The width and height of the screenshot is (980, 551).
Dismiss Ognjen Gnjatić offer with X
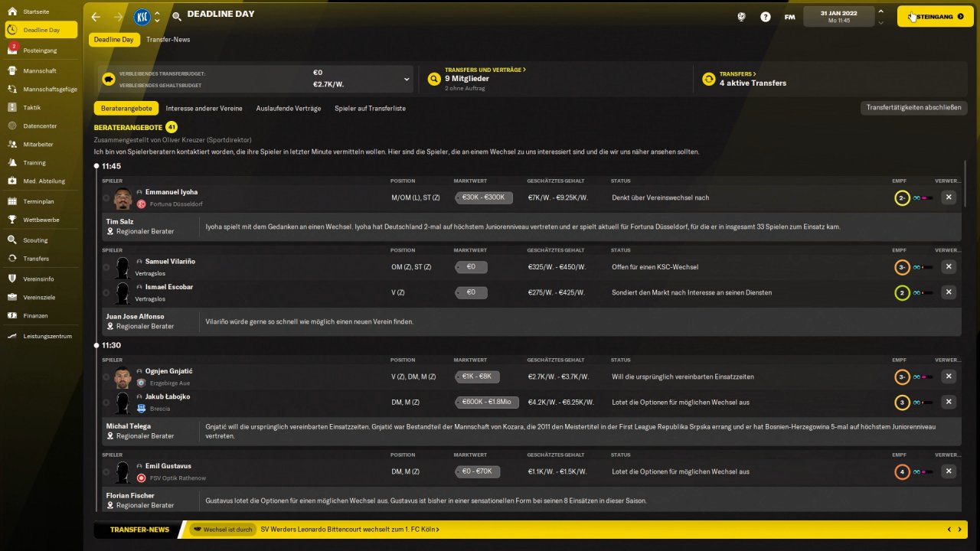click(949, 377)
